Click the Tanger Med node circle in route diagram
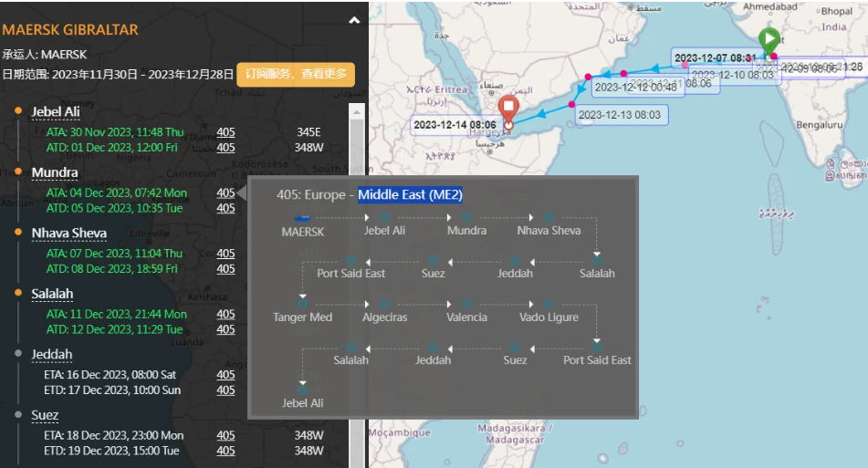 pos(302,305)
